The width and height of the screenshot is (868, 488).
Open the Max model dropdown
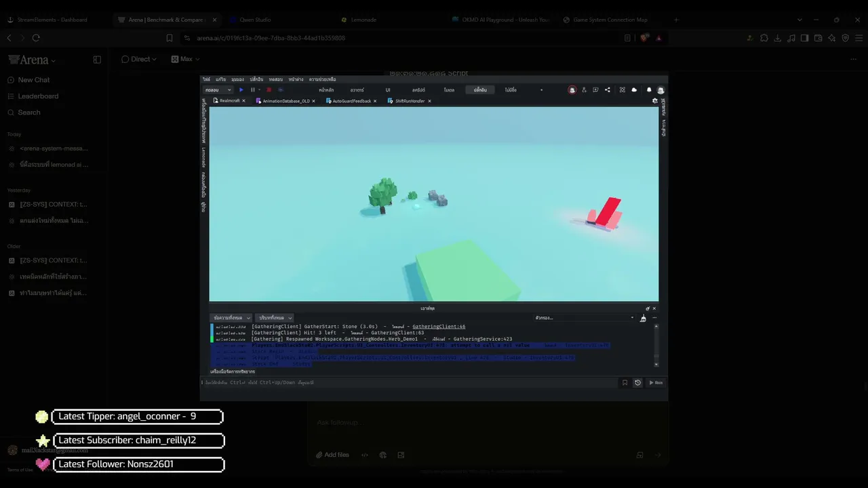pos(184,59)
